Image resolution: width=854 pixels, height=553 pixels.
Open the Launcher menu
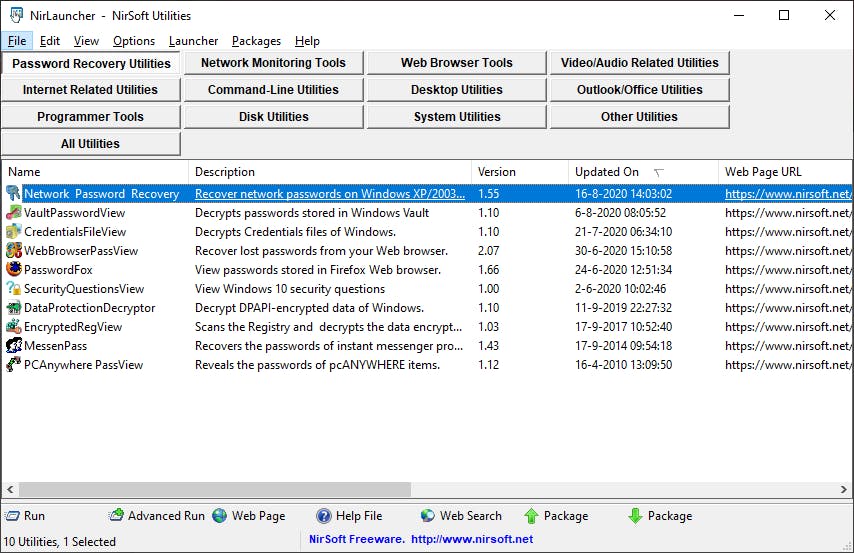193,41
